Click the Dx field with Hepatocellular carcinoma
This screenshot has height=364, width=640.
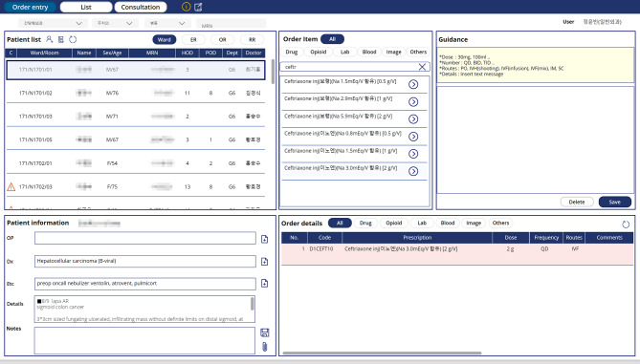coord(145,261)
